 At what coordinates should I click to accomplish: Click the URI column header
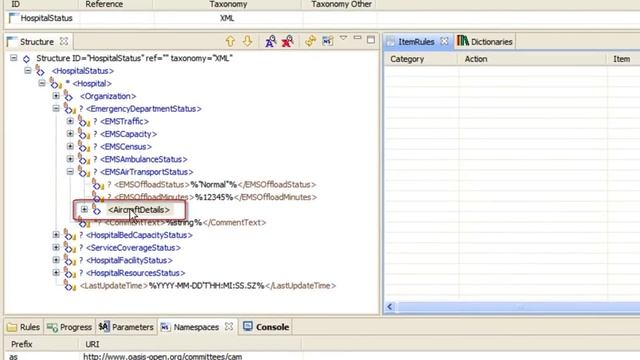190,344
